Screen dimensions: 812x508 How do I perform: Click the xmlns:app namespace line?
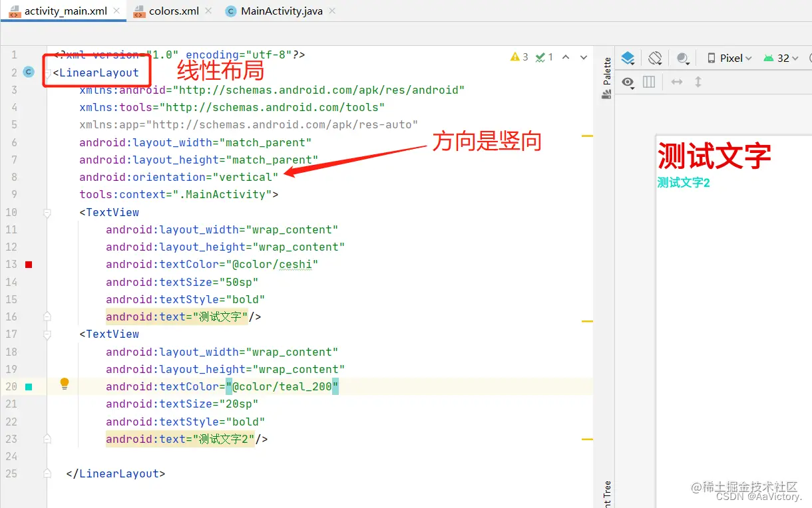click(x=248, y=124)
